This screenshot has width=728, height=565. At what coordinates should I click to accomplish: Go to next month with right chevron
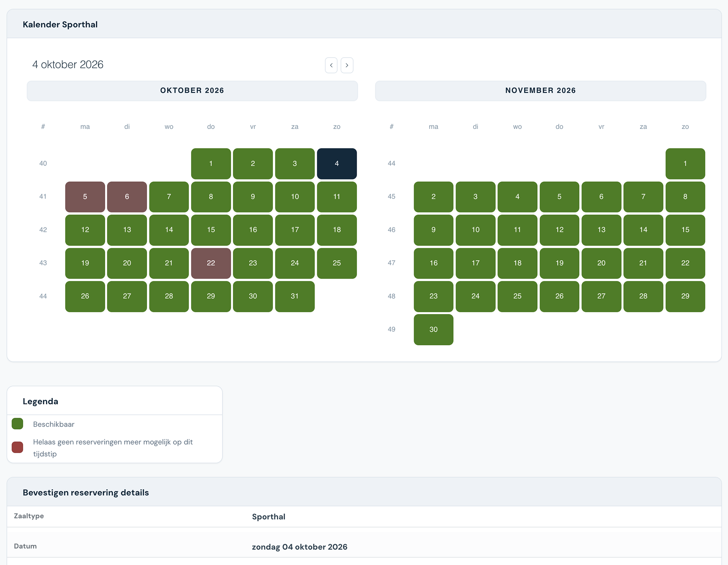pos(347,65)
